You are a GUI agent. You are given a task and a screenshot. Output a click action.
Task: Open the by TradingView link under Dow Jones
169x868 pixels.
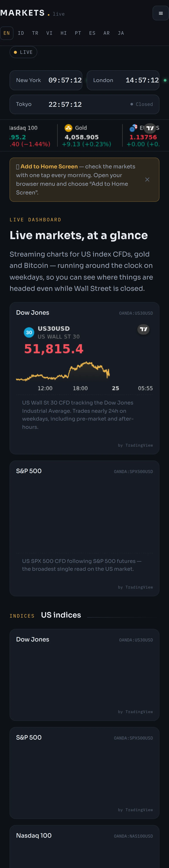(135, 445)
